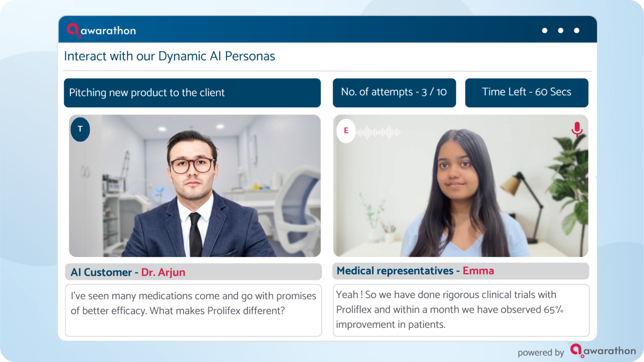The width and height of the screenshot is (644, 362).
Task: Click the awarathon logo in header
Action: (101, 31)
